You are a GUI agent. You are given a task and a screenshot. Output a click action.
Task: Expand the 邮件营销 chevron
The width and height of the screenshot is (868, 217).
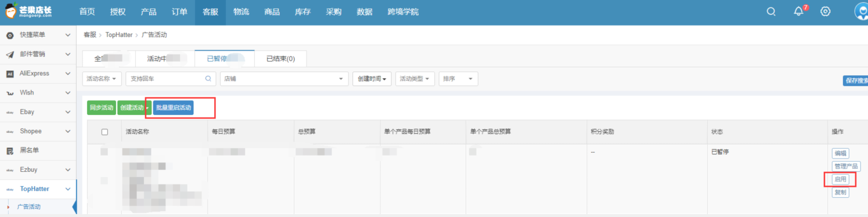[68, 54]
